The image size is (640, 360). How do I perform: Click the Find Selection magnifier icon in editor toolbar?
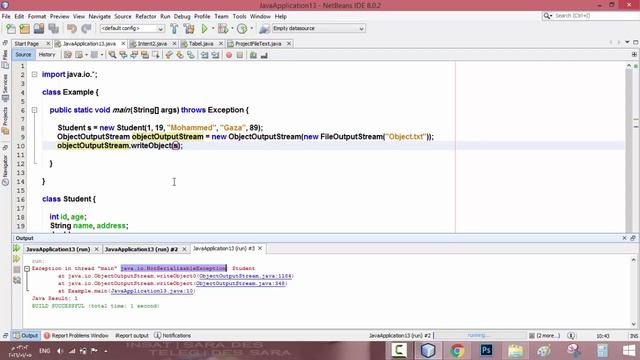[112, 55]
